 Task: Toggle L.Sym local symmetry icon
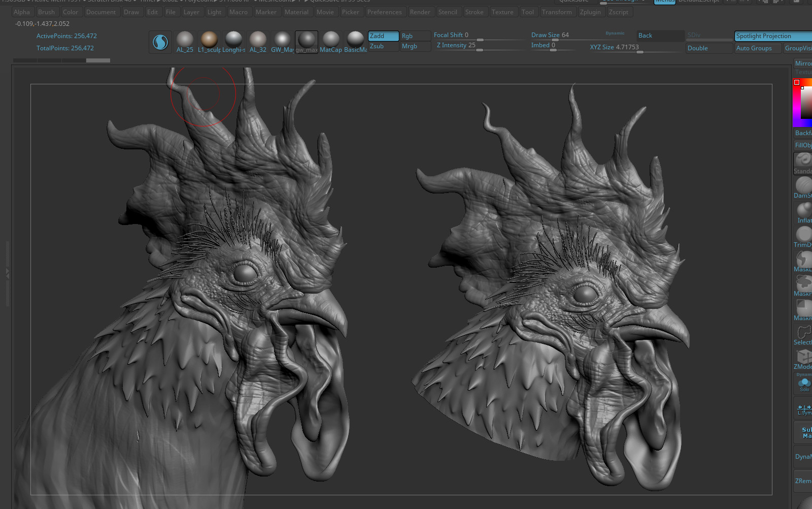point(804,409)
